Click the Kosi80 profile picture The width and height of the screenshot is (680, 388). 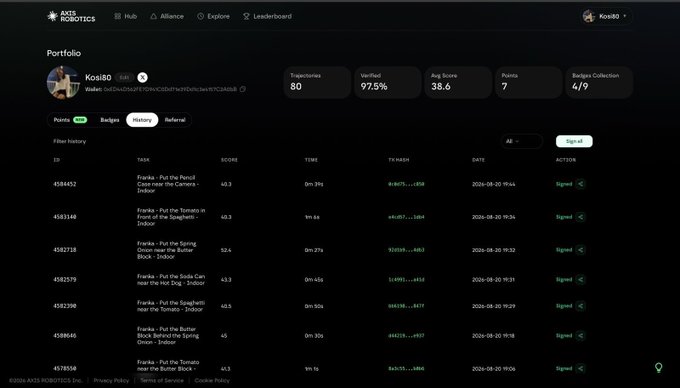coord(63,82)
